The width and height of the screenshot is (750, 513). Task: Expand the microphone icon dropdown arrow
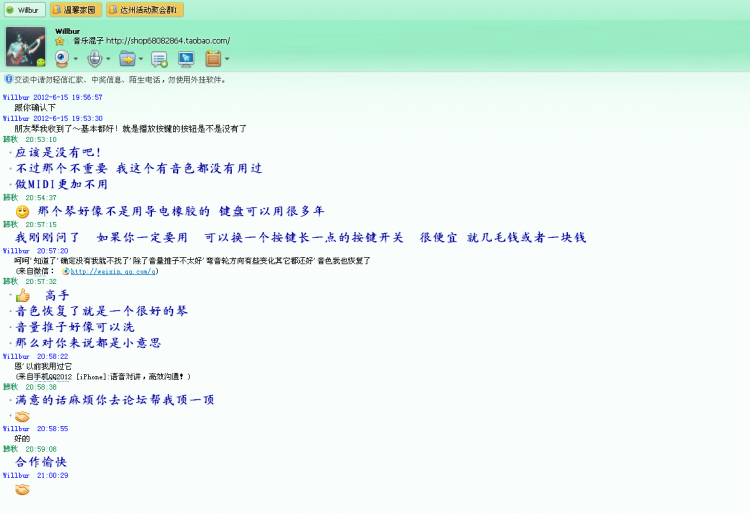coord(108,59)
